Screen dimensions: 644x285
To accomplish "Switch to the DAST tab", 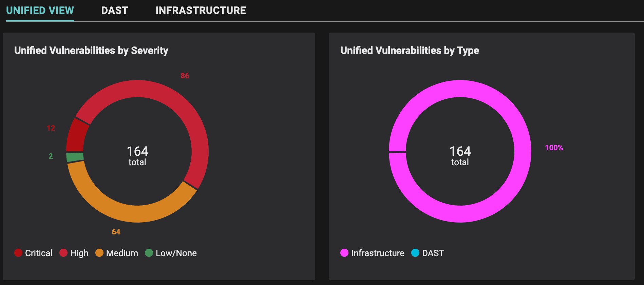I will click(114, 11).
